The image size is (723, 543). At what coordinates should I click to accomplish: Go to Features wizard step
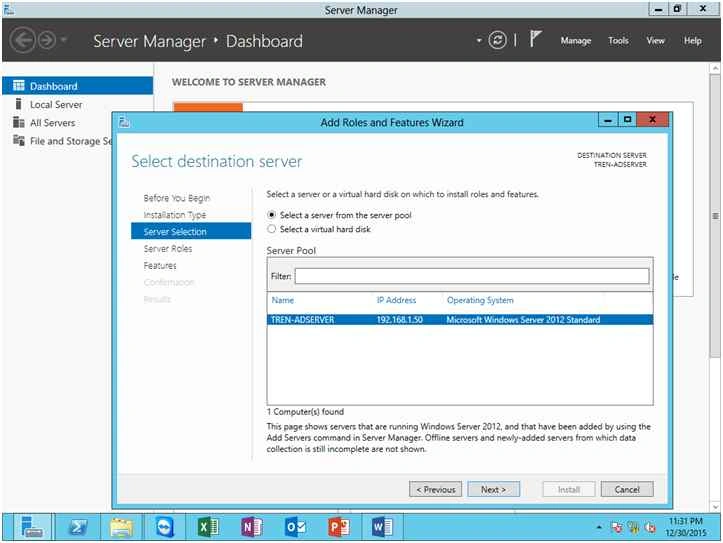pyautogui.click(x=160, y=266)
